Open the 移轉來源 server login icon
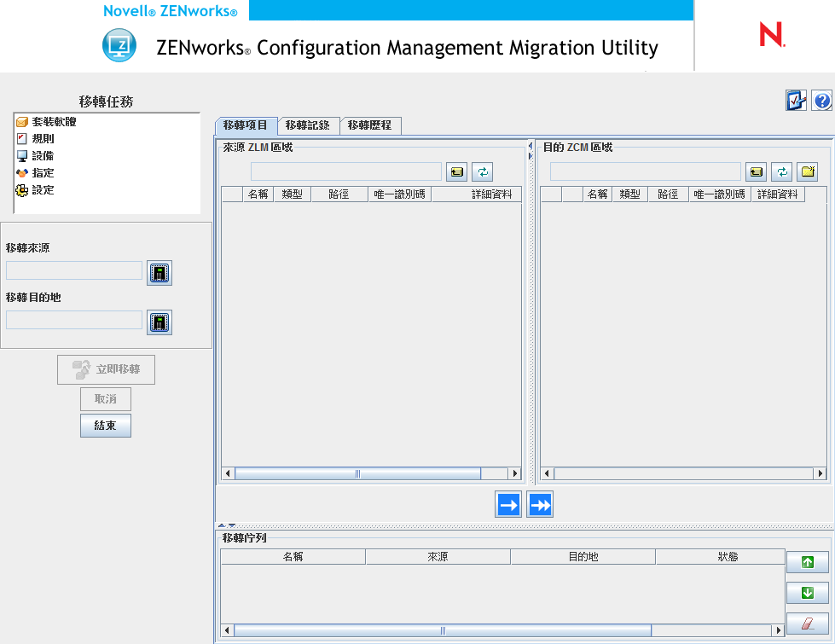The image size is (835, 644). (159, 273)
